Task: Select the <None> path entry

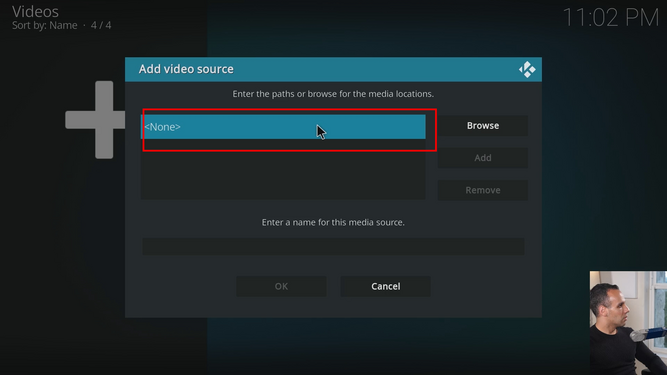Action: point(283,127)
